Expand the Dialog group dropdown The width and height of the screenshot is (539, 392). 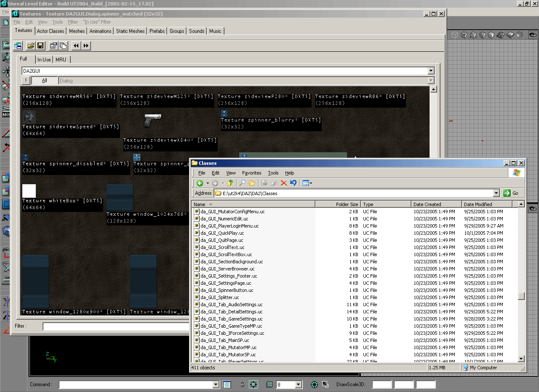coord(431,80)
